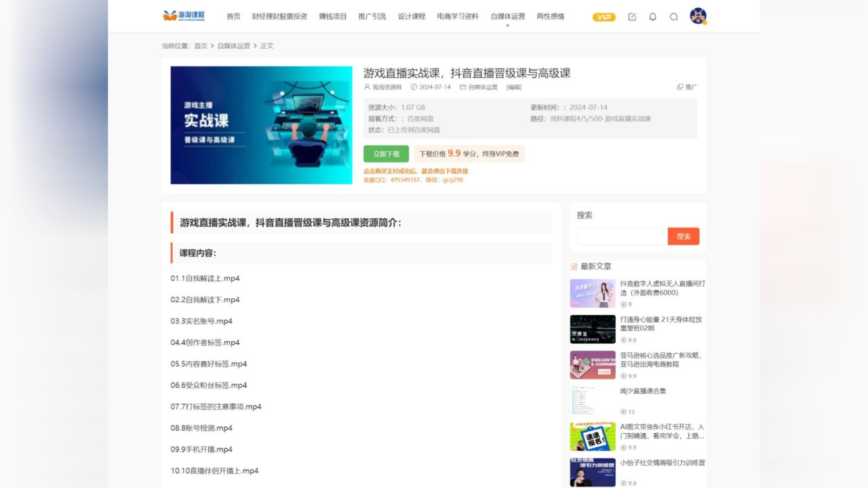Select the 推广 share icon link
The width and height of the screenshot is (868, 488).
687,87
